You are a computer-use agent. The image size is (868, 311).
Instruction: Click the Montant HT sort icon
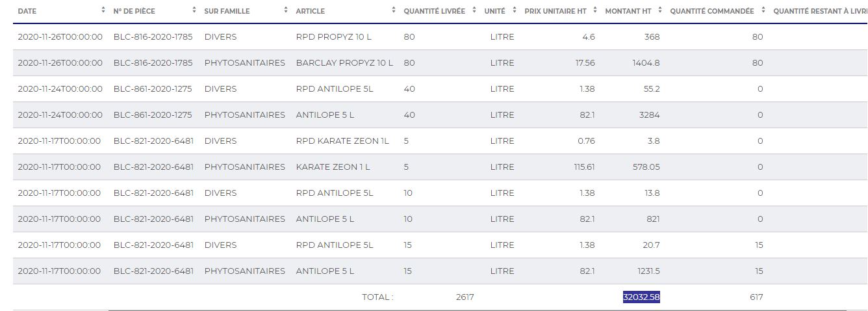pos(660,10)
